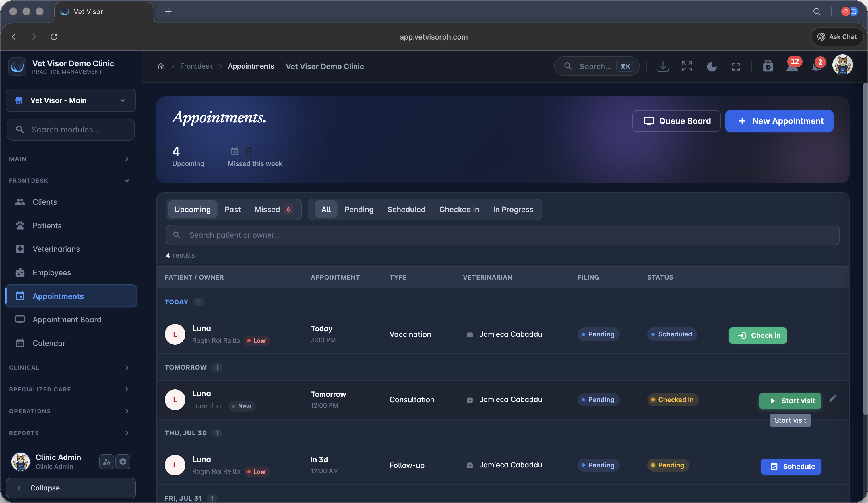Create a New Appointment
Viewport: 868px width, 503px height.
(779, 121)
